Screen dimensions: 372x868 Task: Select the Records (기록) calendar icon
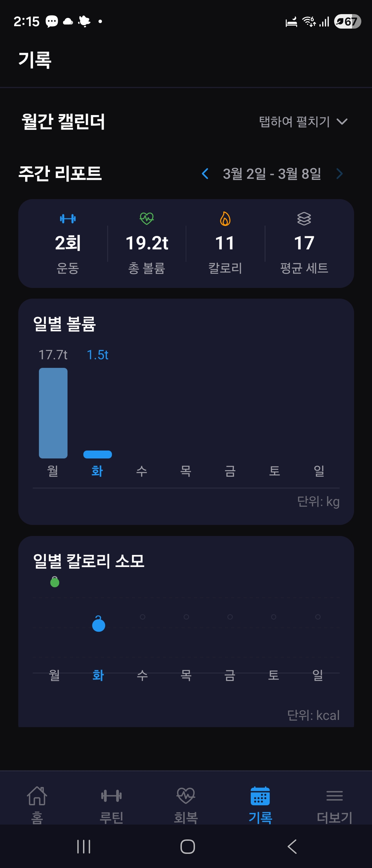260,796
